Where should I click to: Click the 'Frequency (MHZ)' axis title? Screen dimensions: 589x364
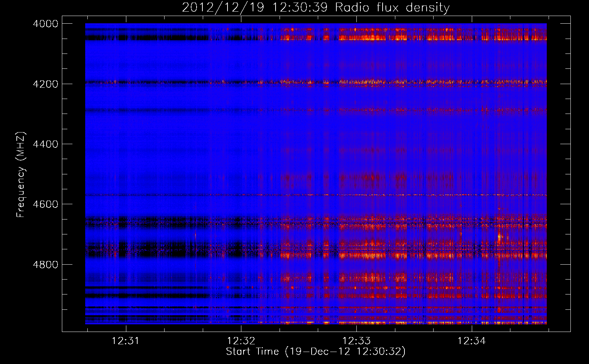[x=21, y=175]
